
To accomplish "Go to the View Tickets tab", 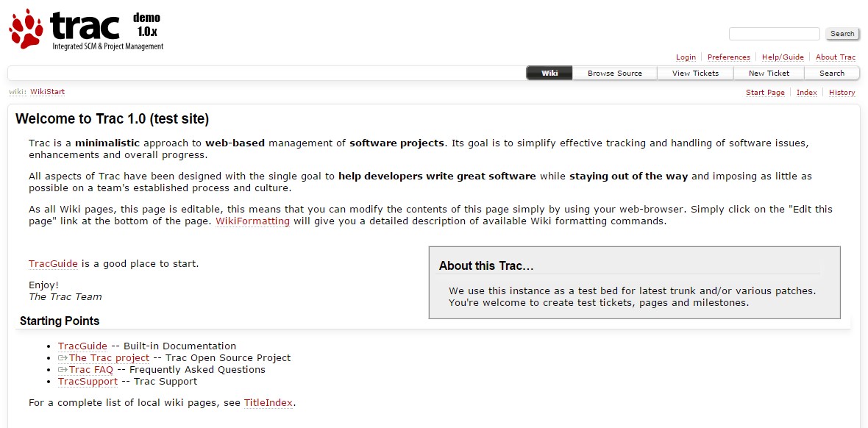I will pyautogui.click(x=695, y=73).
